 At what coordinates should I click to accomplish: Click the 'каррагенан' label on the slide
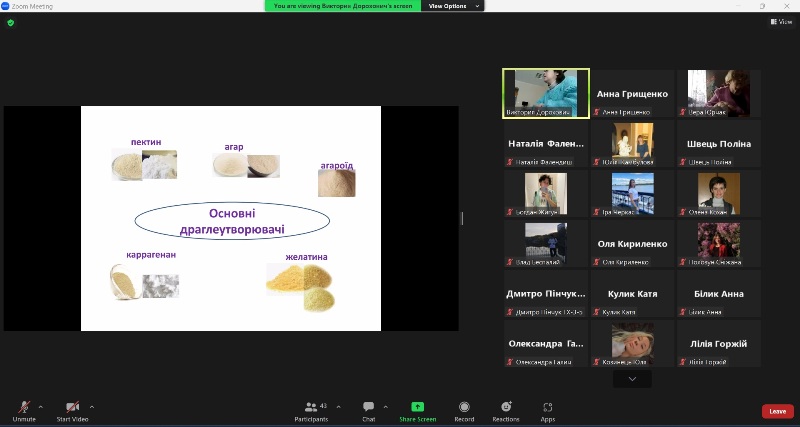(151, 255)
